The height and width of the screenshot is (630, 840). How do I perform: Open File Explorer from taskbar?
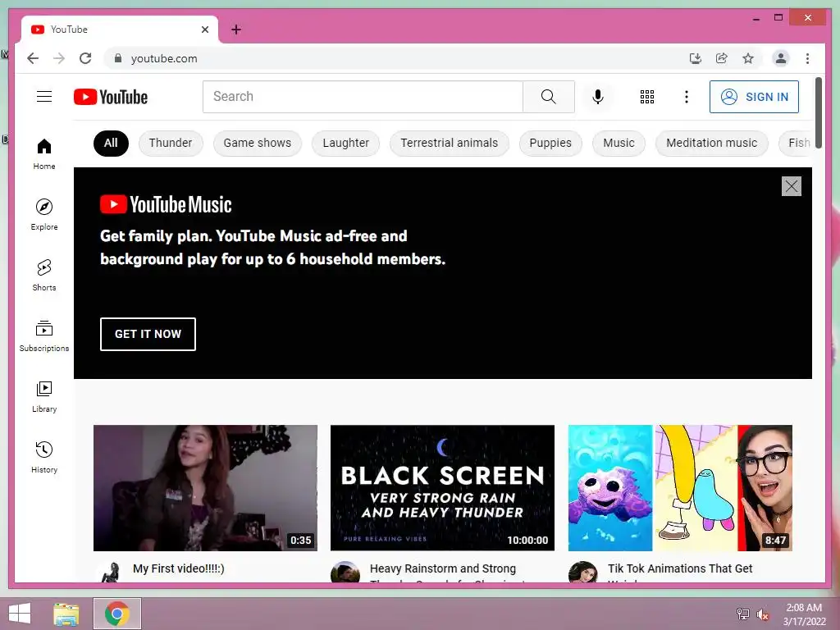pyautogui.click(x=66, y=614)
